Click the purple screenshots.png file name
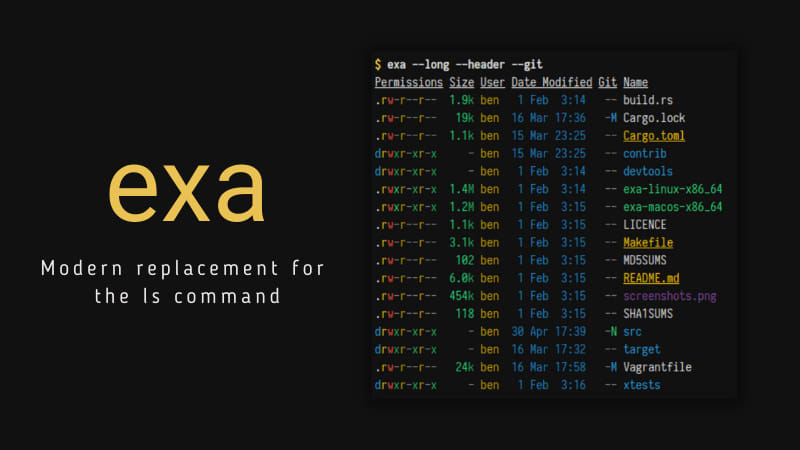The image size is (800, 450). [x=669, y=296]
